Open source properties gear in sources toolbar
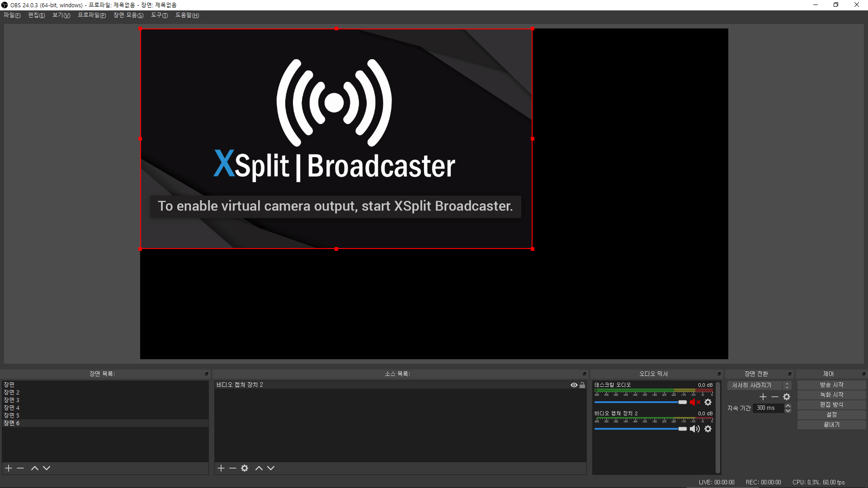Image resolution: width=868 pixels, height=488 pixels. tap(245, 468)
